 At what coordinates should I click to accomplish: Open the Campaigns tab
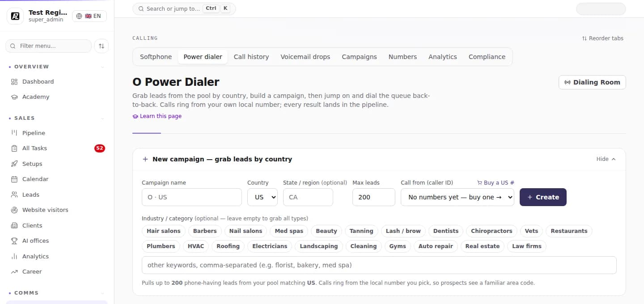359,57
